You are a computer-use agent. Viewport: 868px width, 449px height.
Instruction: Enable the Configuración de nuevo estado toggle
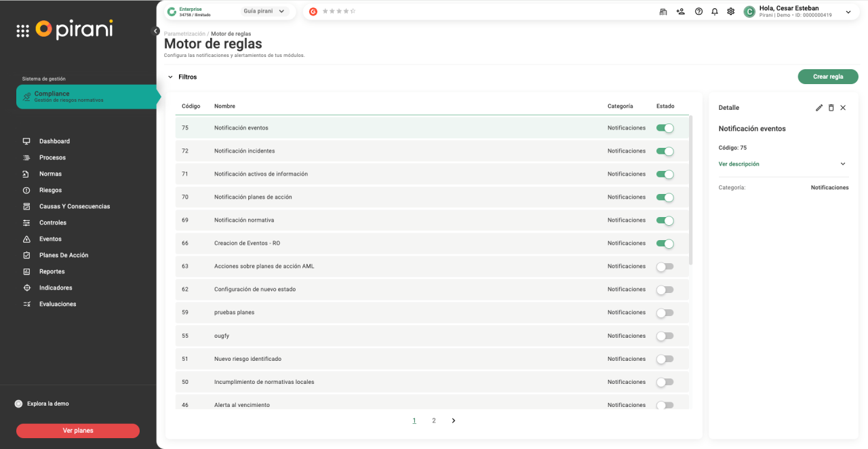click(x=665, y=290)
